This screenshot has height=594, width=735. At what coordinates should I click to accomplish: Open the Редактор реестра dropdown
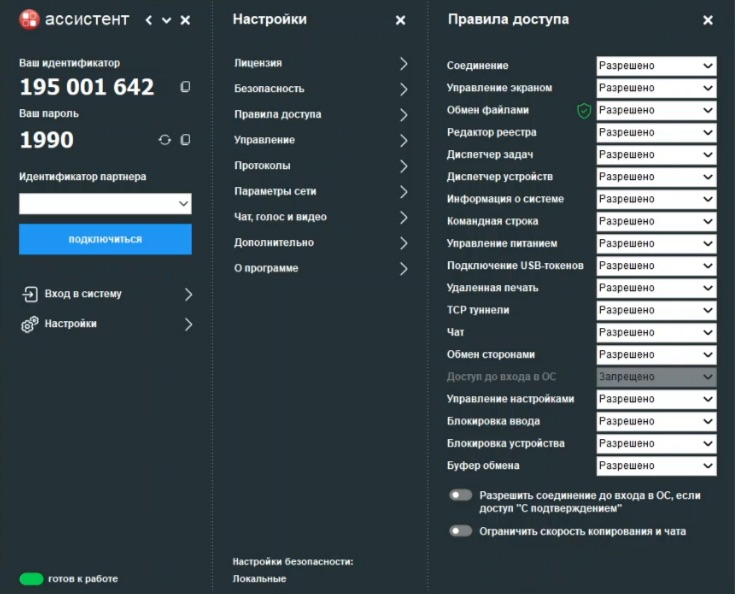(656, 133)
